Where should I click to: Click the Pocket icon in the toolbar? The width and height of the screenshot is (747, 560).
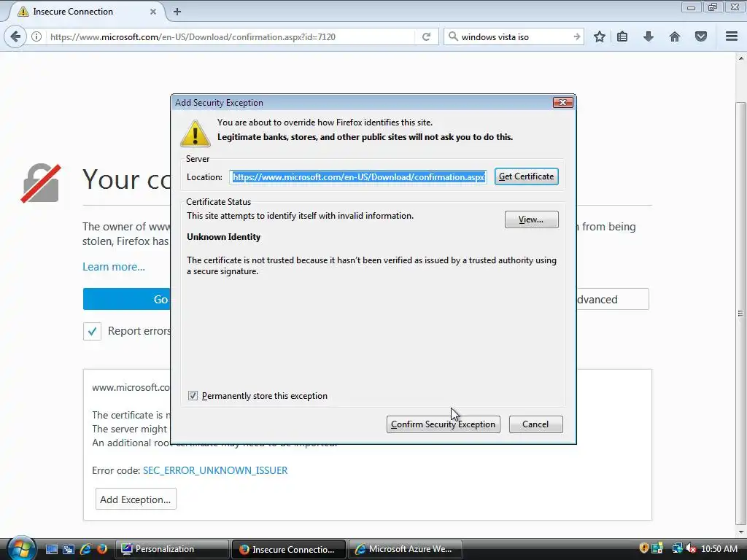coord(701,36)
